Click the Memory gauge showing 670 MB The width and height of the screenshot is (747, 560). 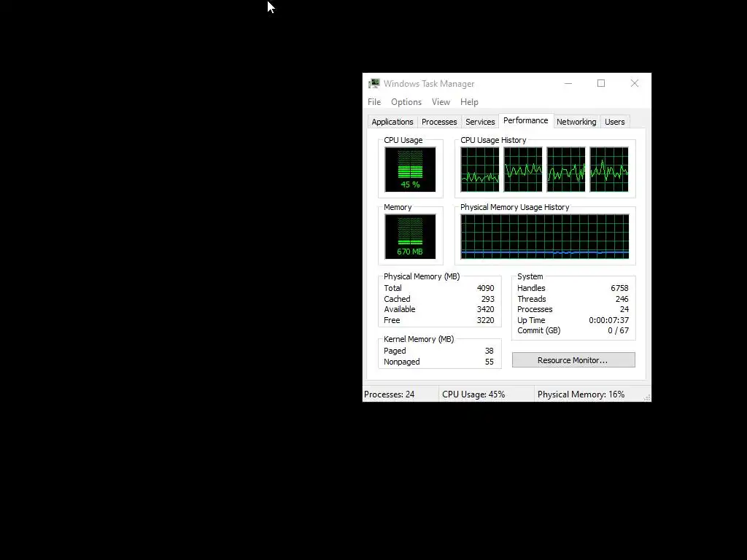tap(410, 237)
